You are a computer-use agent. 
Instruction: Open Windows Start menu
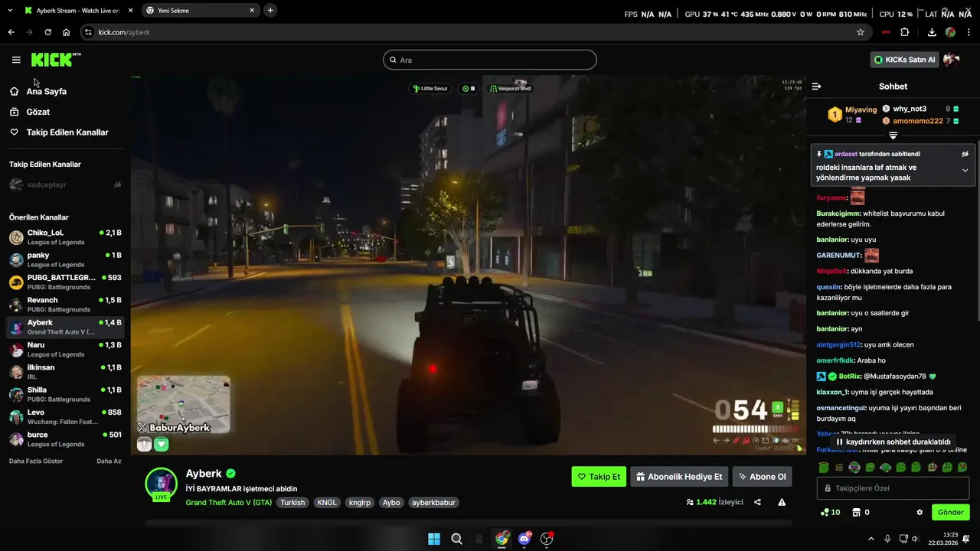pyautogui.click(x=434, y=538)
